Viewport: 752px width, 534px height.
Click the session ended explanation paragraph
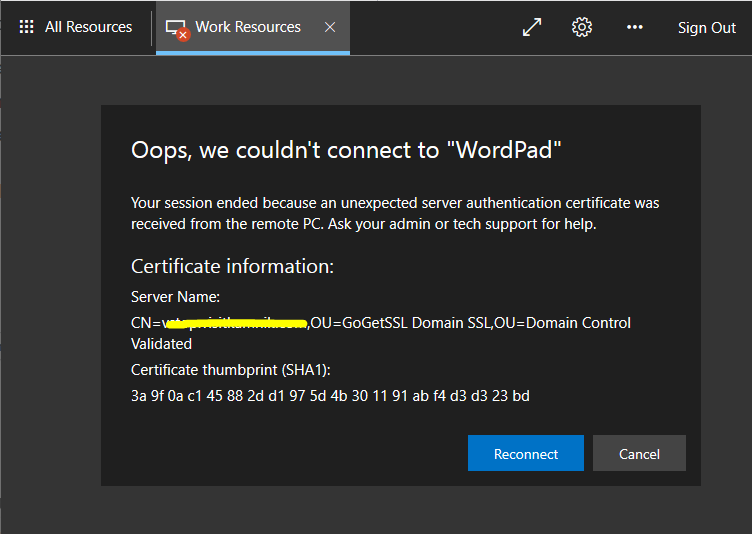[395, 214]
